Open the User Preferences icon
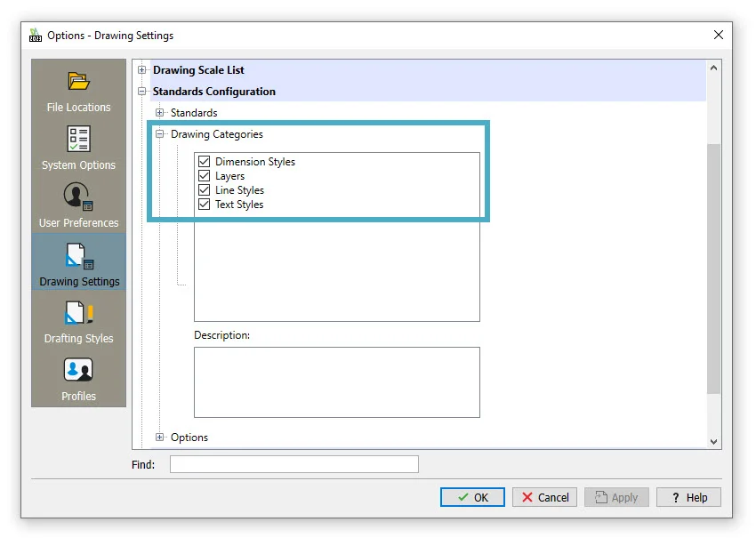 (78, 197)
